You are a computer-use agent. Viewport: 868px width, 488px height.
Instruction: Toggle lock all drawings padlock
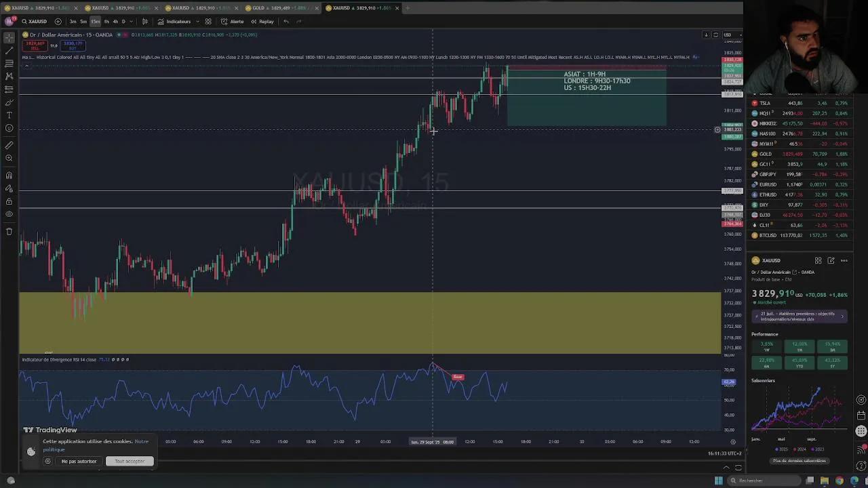click(x=9, y=201)
